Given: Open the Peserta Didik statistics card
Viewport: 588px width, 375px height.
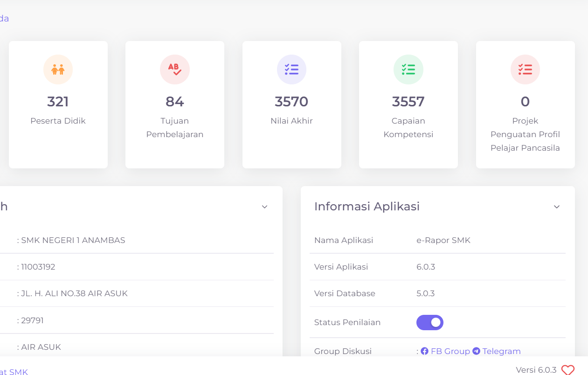Looking at the screenshot, I should [x=58, y=104].
